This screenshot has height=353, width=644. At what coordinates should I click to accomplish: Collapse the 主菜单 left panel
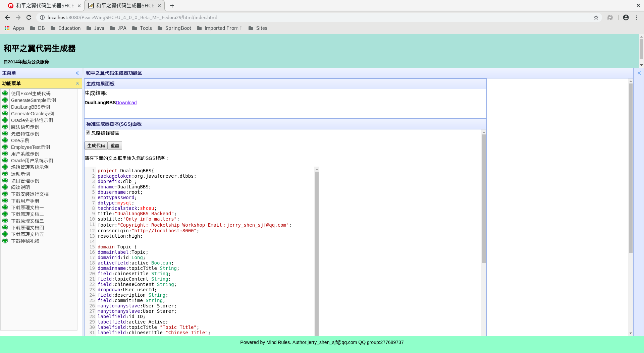click(x=77, y=73)
